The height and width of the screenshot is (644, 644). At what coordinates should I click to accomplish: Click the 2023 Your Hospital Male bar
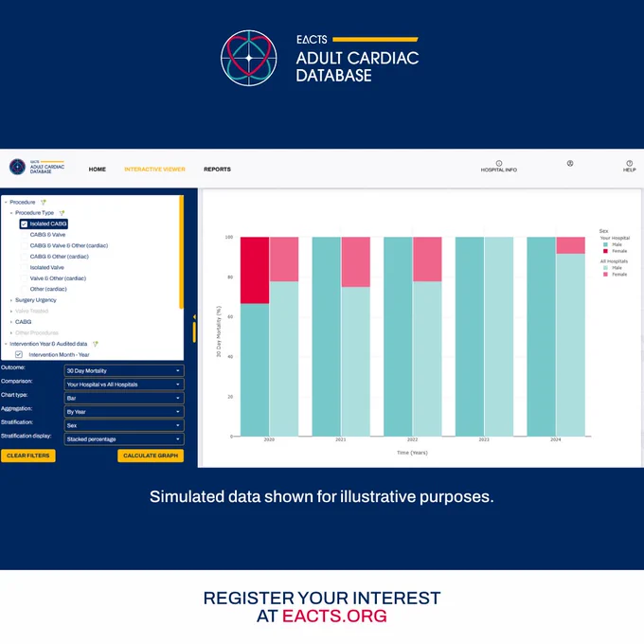coord(470,336)
